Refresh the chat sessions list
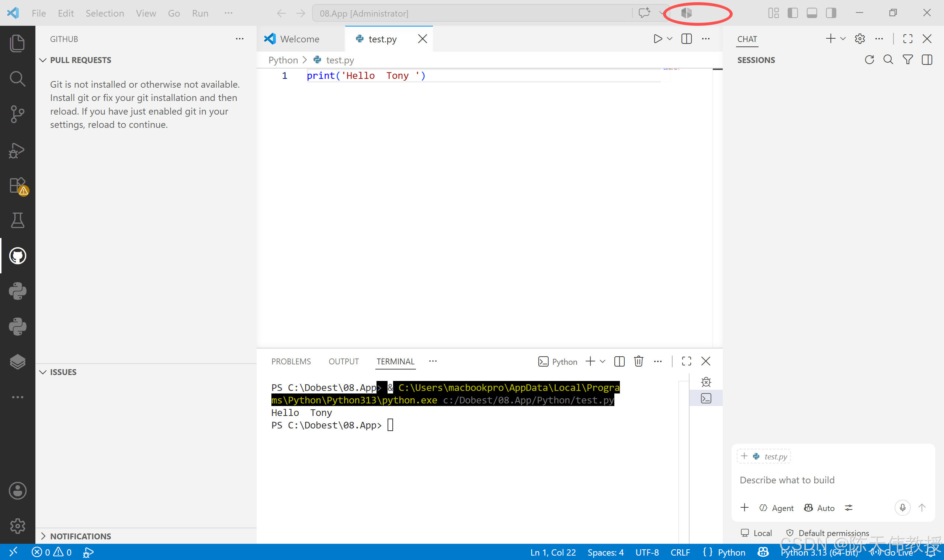Viewport: 944px width, 560px height. click(869, 60)
